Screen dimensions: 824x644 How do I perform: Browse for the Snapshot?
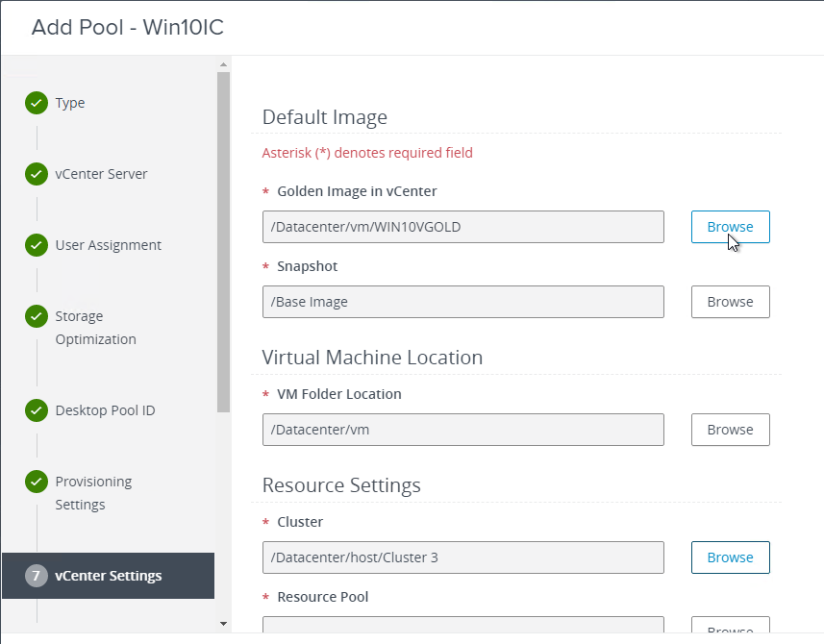pyautogui.click(x=731, y=302)
